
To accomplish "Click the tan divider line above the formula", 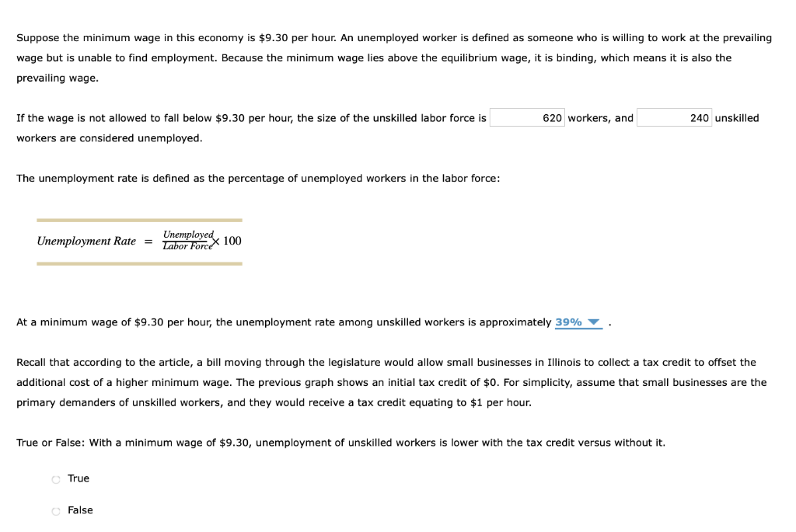I will pyautogui.click(x=140, y=220).
